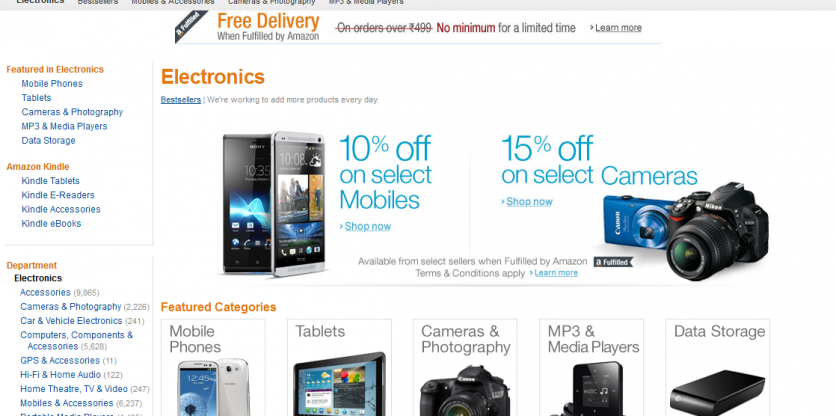This screenshot has height=416, width=836.
Task: Open the Mobile Phones featured category tile
Action: (213, 367)
